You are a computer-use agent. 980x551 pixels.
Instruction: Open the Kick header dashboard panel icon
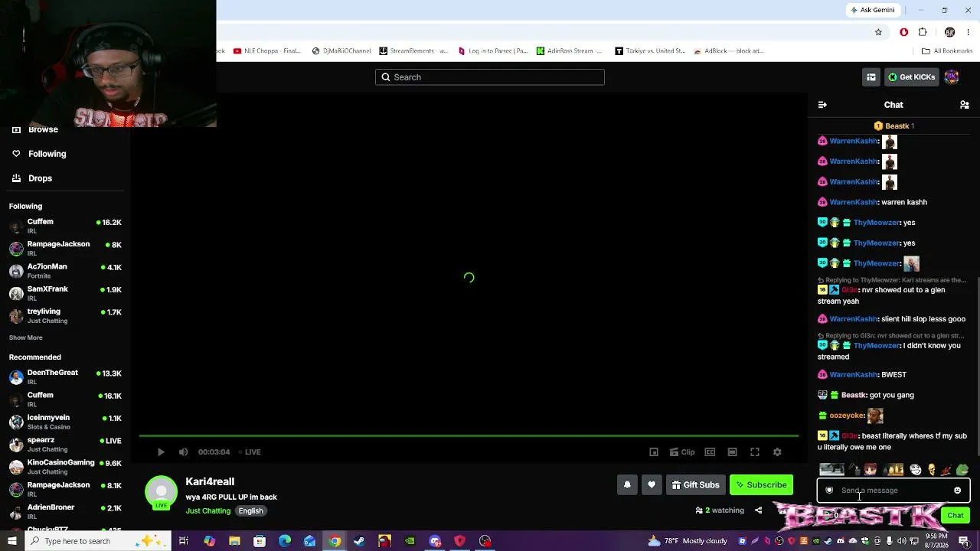871,77
